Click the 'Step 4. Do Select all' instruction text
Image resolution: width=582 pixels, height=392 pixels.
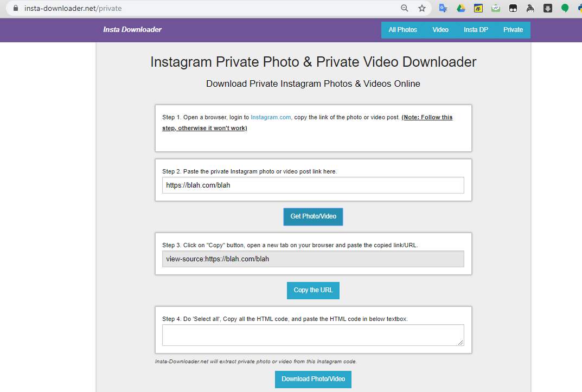coord(285,319)
